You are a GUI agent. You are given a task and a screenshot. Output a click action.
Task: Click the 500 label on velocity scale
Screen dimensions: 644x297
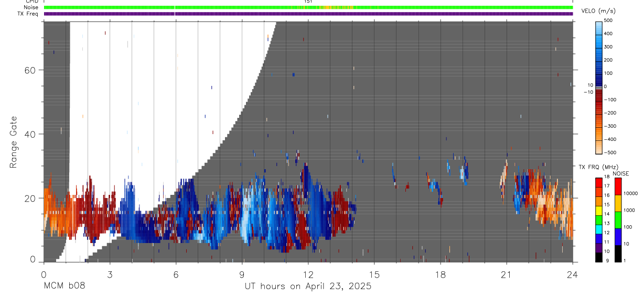609,20
